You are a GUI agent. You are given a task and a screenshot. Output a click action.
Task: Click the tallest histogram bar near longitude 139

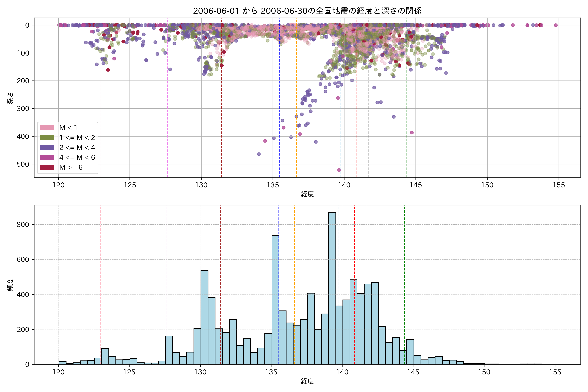click(x=332, y=287)
